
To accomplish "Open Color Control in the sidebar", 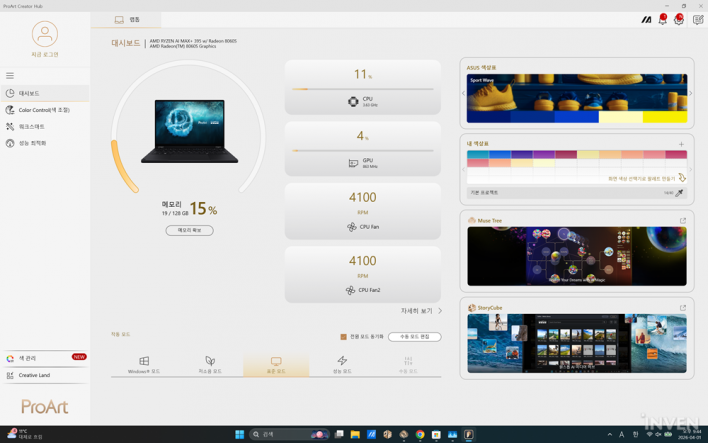I will [44, 110].
